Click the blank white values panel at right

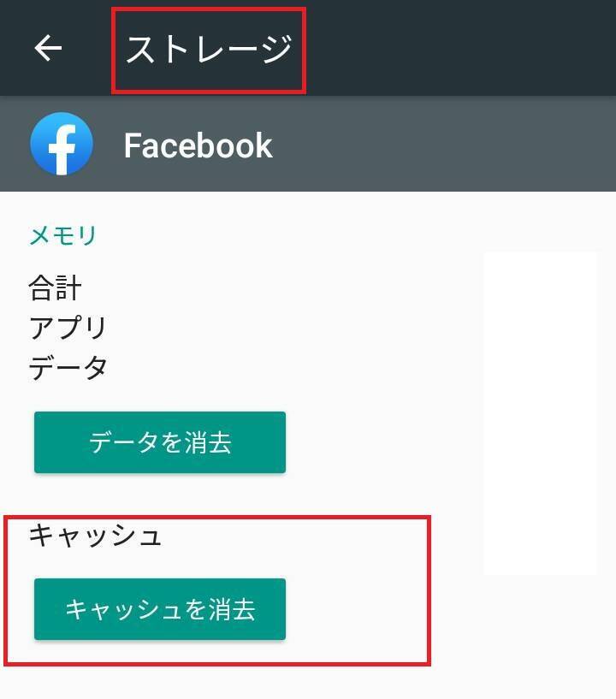[x=540, y=413]
